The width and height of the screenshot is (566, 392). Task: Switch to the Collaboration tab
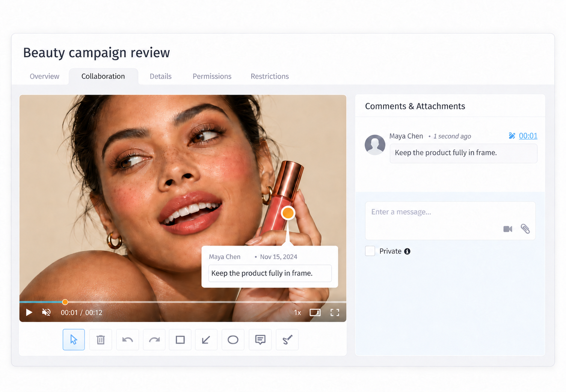103,76
